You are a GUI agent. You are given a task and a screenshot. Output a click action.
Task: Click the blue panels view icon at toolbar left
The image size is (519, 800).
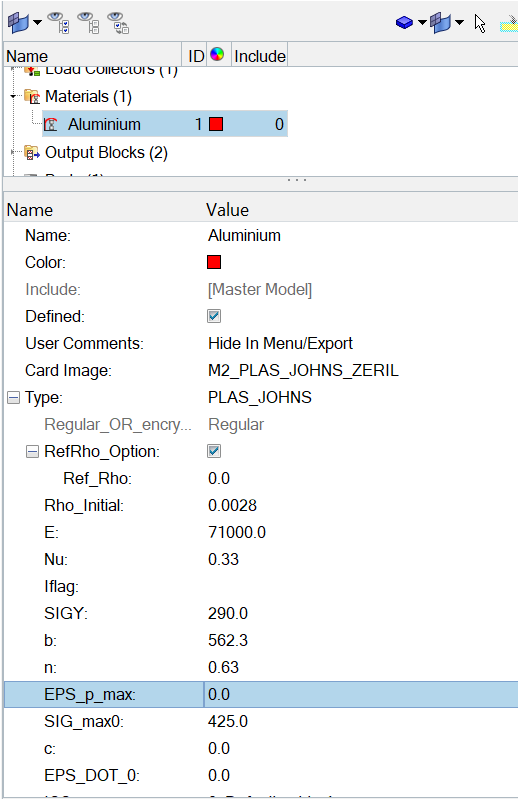click(19, 22)
